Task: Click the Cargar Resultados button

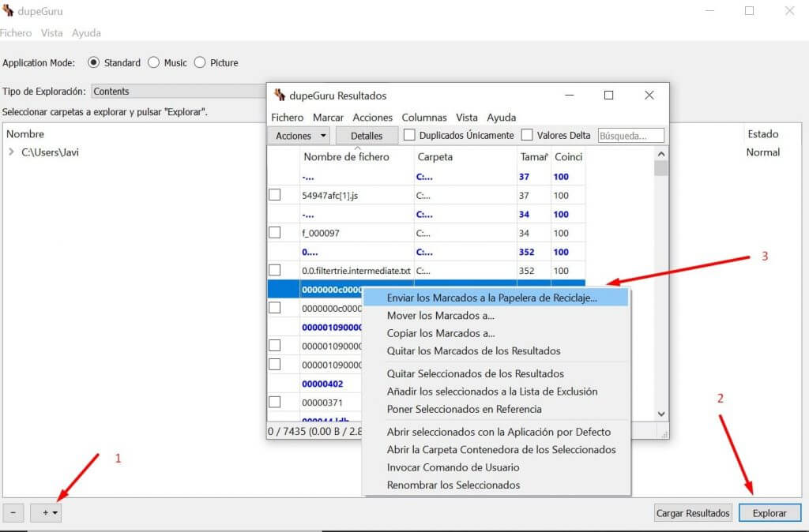Action: tap(693, 513)
